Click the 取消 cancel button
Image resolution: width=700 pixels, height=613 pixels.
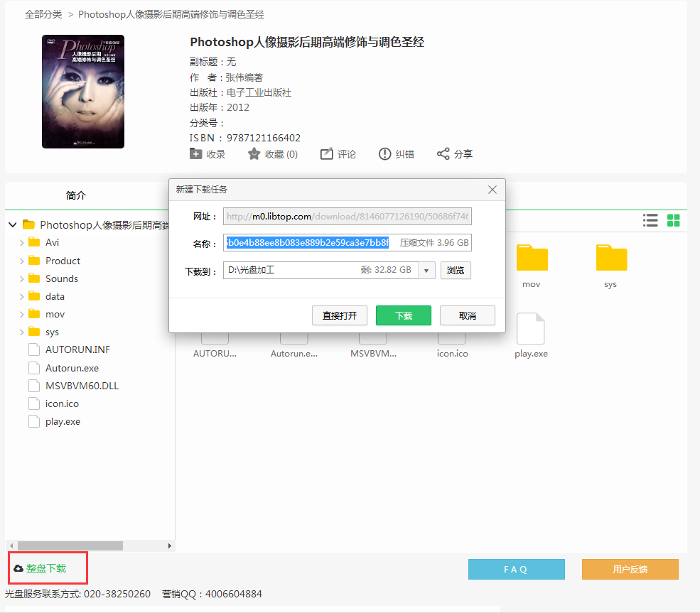pos(468,315)
